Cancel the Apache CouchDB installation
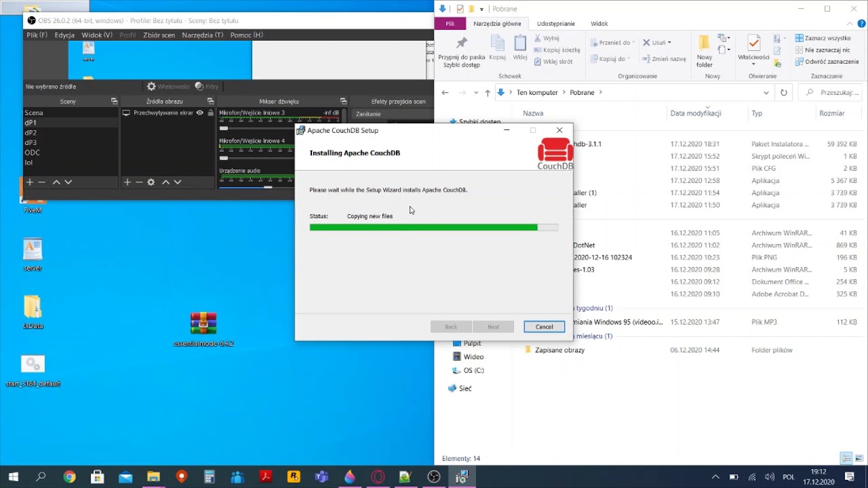 tap(544, 327)
